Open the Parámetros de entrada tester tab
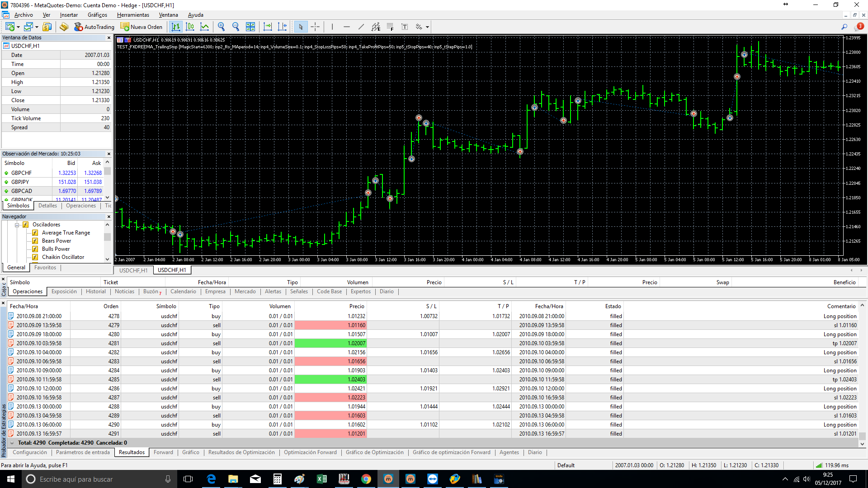This screenshot has height=488, width=868. [x=83, y=453]
